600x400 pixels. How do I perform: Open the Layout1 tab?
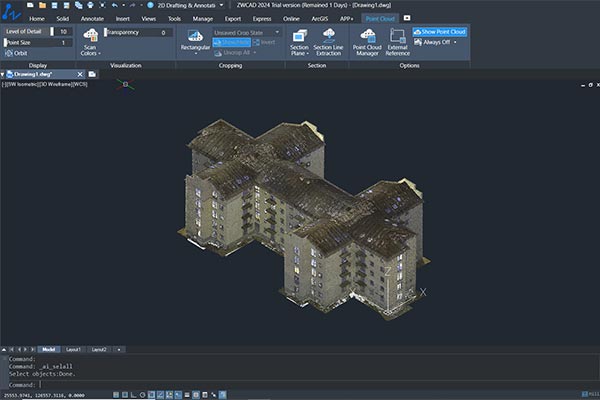tap(74, 349)
